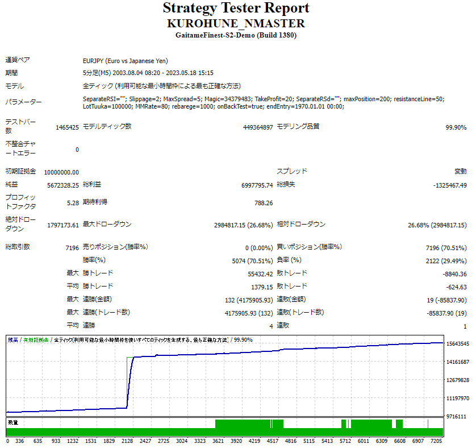Viewport: 476px width, 448px height.
Task: Click the 期待利得 label
Action: click(x=95, y=202)
